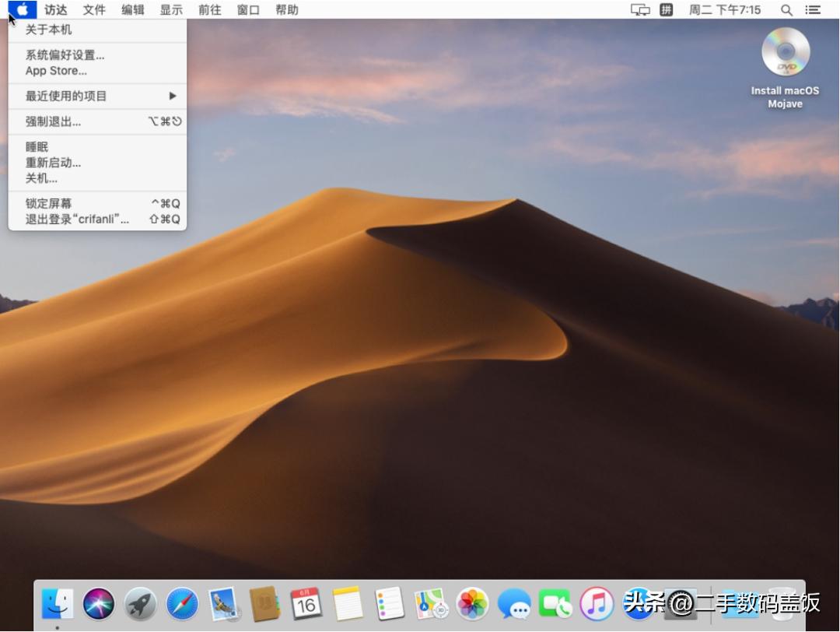The width and height of the screenshot is (840, 632).
Task: Open the Calendar showing 16
Action: click(306, 603)
